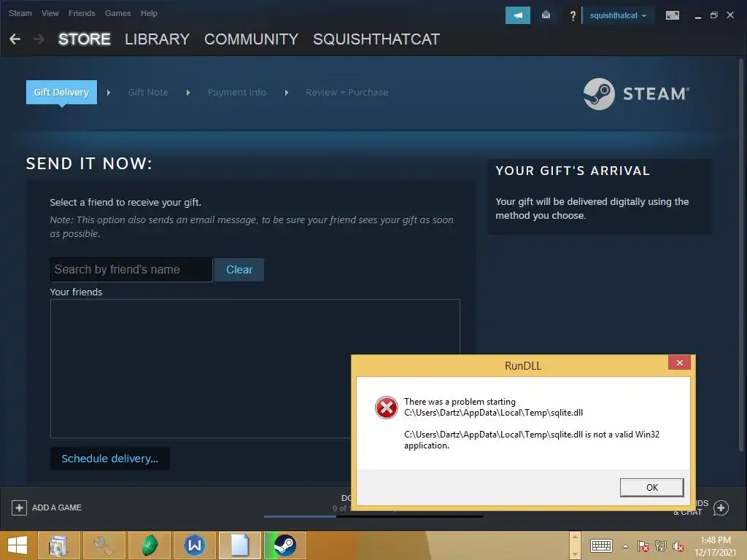
Task: Show hidden tray icons arrow
Action: coord(625,546)
